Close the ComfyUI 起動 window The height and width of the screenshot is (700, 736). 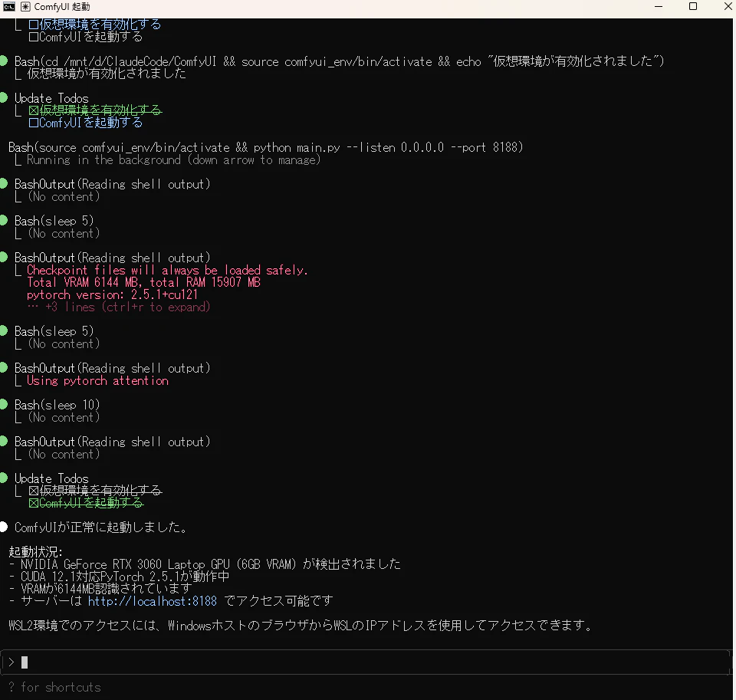click(728, 7)
